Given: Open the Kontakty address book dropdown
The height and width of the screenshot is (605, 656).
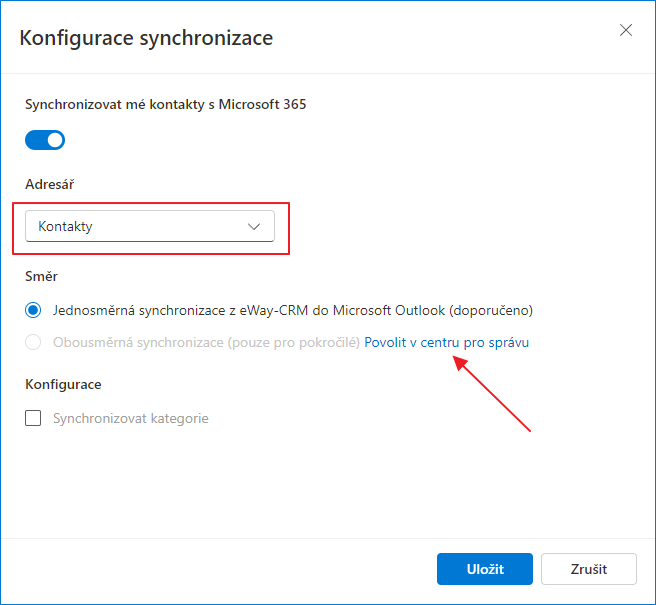Looking at the screenshot, I should coord(150,226).
